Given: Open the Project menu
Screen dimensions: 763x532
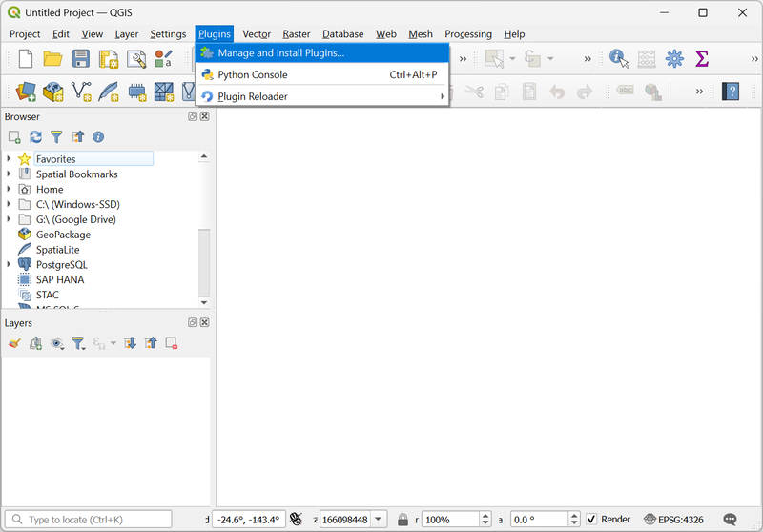Looking at the screenshot, I should click(25, 34).
